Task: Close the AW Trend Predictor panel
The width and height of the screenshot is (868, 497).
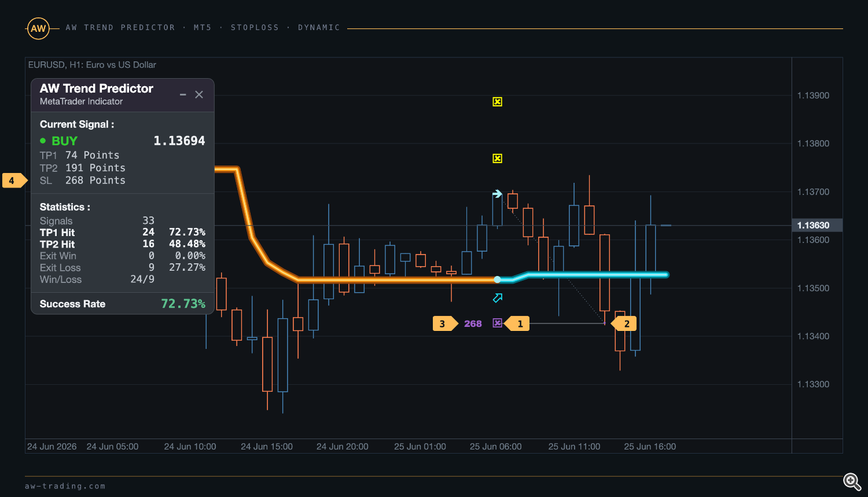Action: point(199,94)
